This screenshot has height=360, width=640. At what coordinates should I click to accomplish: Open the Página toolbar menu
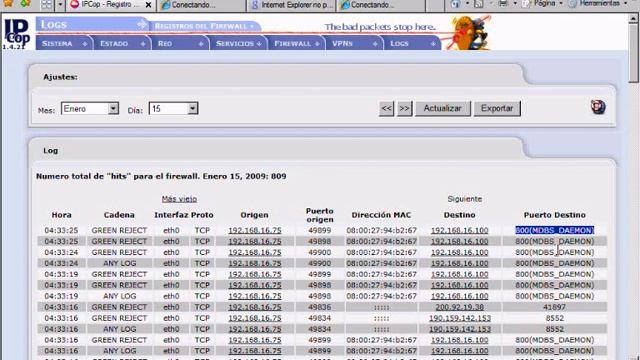pos(543,4)
